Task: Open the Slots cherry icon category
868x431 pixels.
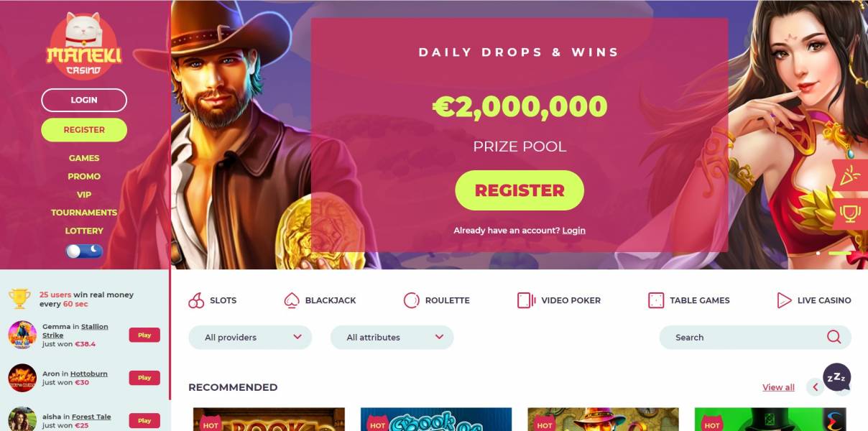Action: pos(196,300)
